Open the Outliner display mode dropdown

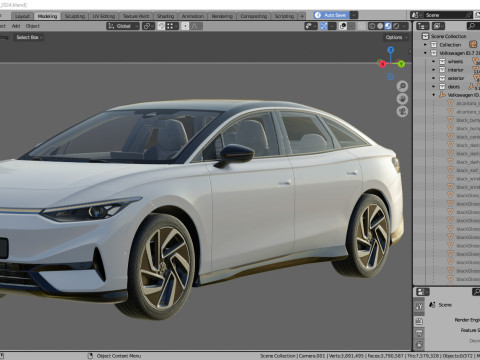point(438,26)
